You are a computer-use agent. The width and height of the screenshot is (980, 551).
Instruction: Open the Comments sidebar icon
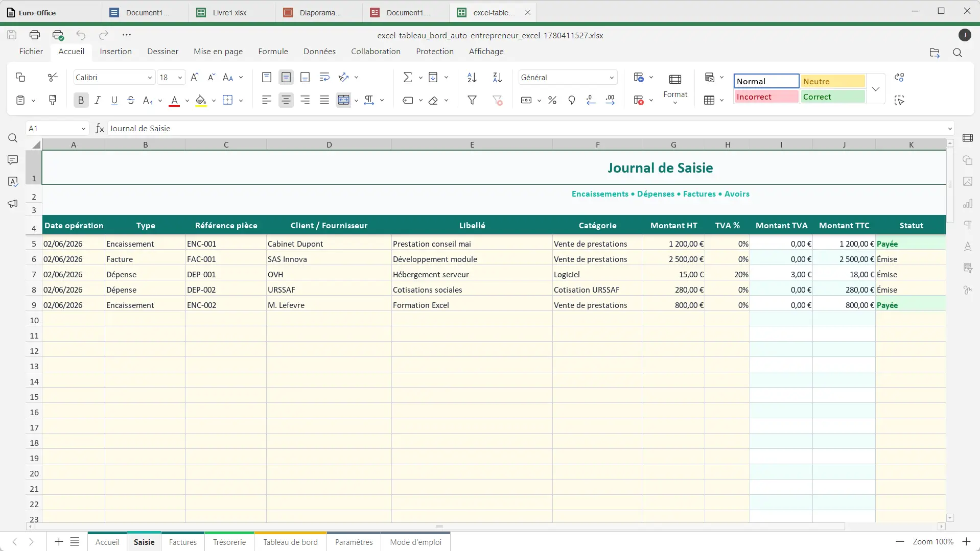point(13,160)
